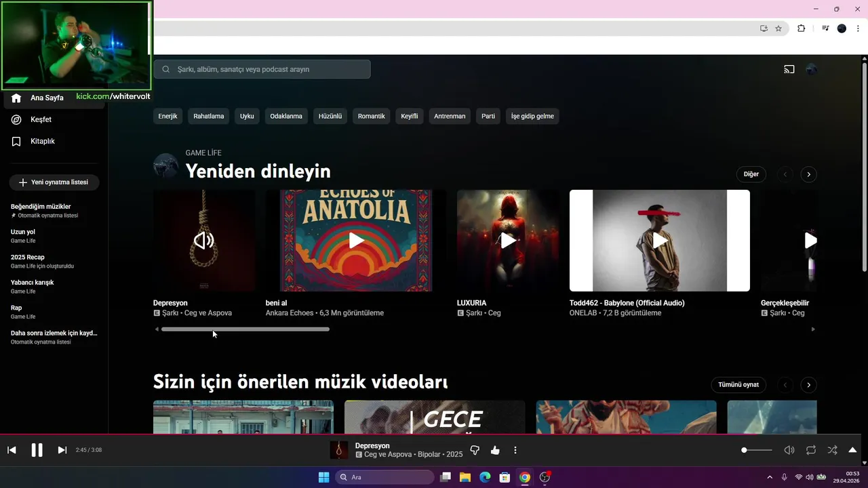This screenshot has width=868, height=488.
Task: Open the ONELAB channel link
Action: [x=584, y=313]
